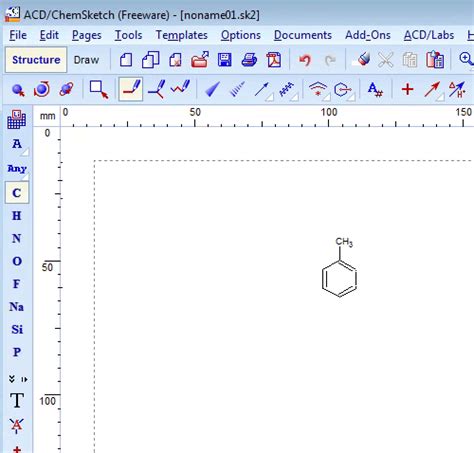Select the Text tool
The height and width of the screenshot is (453, 474).
tap(17, 400)
